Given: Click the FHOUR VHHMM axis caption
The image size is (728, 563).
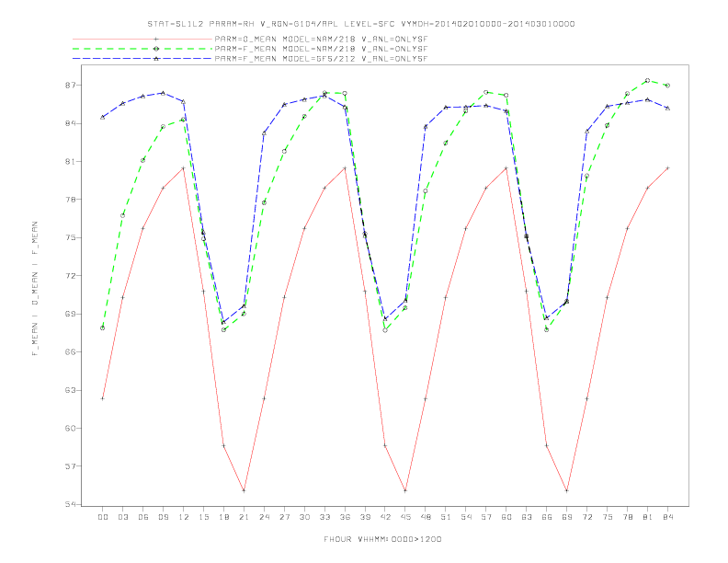Looking at the screenshot, I should pos(382,539).
